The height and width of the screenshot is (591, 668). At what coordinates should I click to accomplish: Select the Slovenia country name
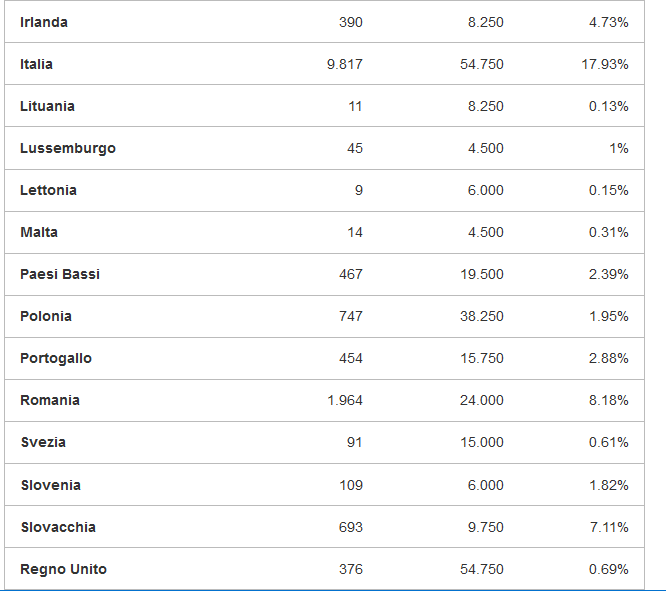click(51, 485)
